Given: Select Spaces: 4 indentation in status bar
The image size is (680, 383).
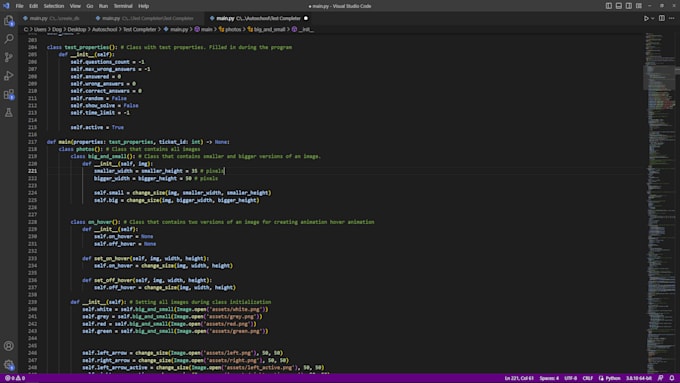Looking at the screenshot, I should coord(549,378).
